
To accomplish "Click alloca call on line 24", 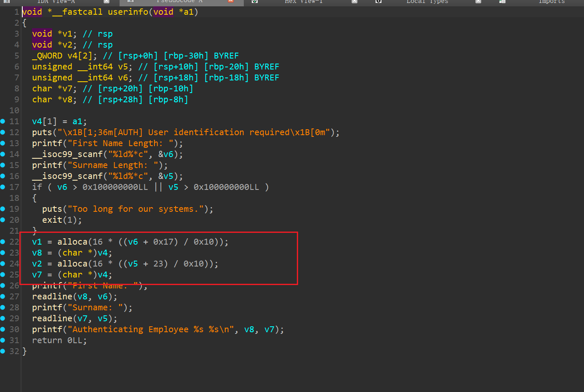I will coord(72,264).
